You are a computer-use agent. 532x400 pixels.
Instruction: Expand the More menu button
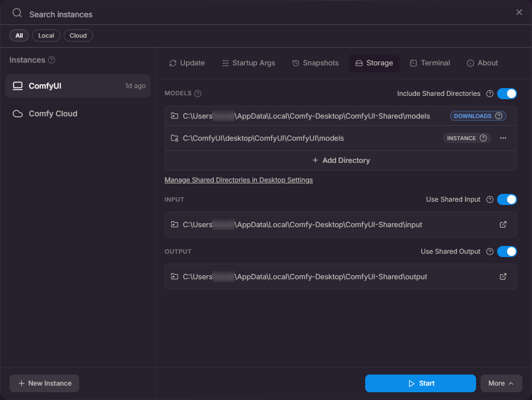pos(501,383)
